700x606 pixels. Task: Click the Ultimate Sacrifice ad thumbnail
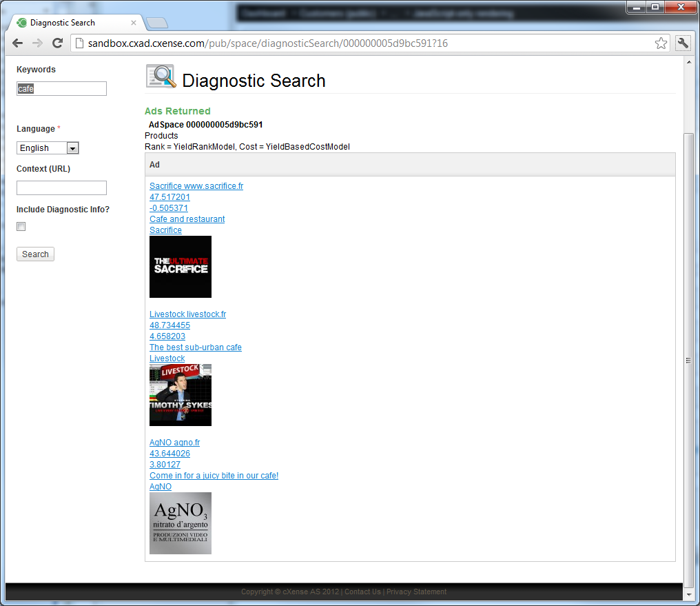click(181, 267)
